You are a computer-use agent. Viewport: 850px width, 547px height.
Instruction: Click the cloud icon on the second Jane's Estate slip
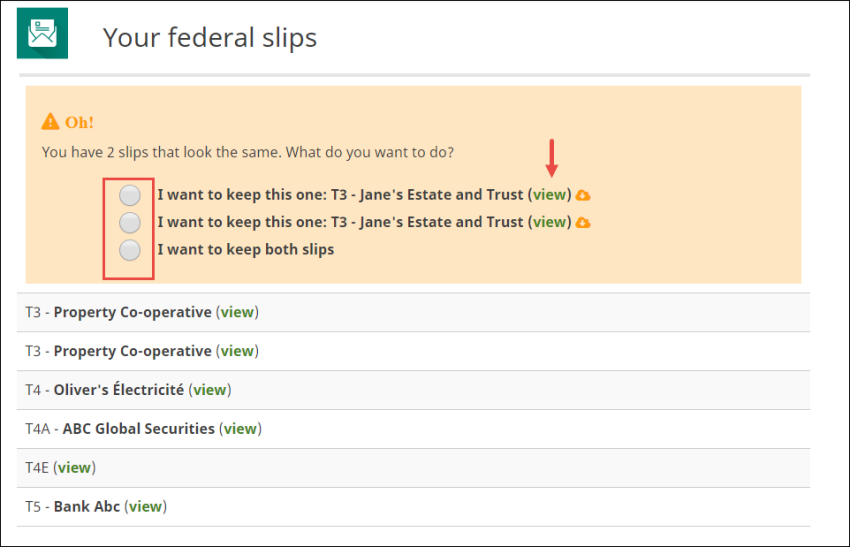tap(584, 222)
